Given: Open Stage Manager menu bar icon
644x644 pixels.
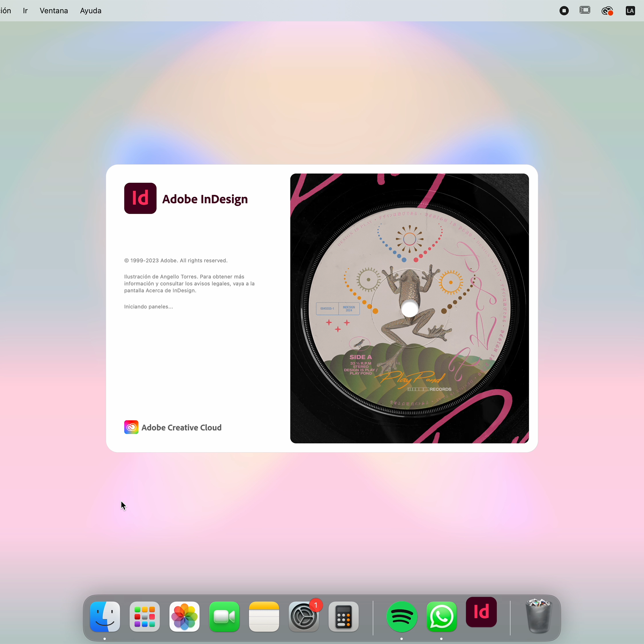Looking at the screenshot, I should click(x=585, y=10).
